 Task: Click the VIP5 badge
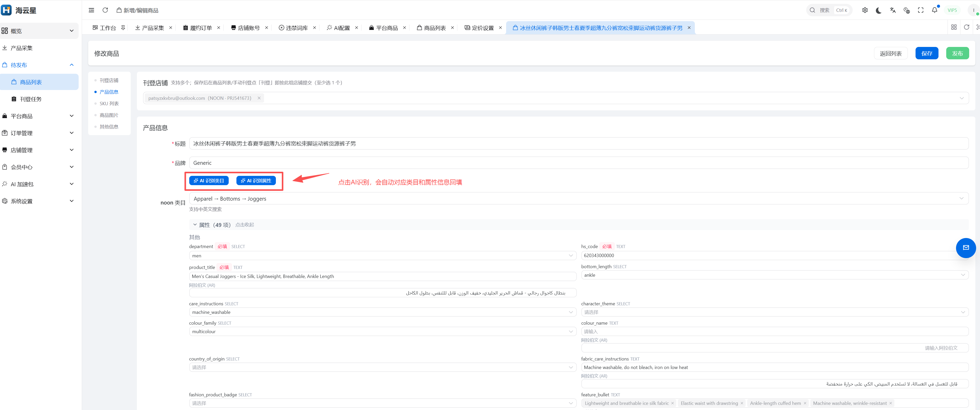tap(952, 10)
